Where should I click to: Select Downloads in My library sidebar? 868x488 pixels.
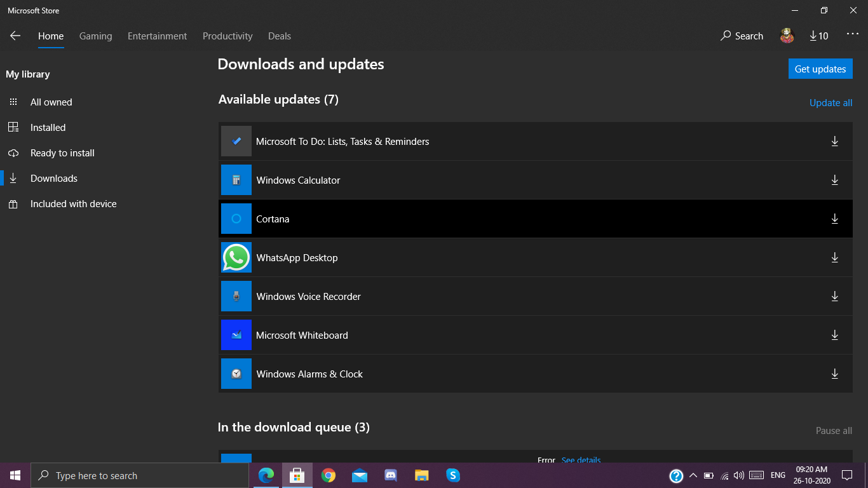point(54,179)
